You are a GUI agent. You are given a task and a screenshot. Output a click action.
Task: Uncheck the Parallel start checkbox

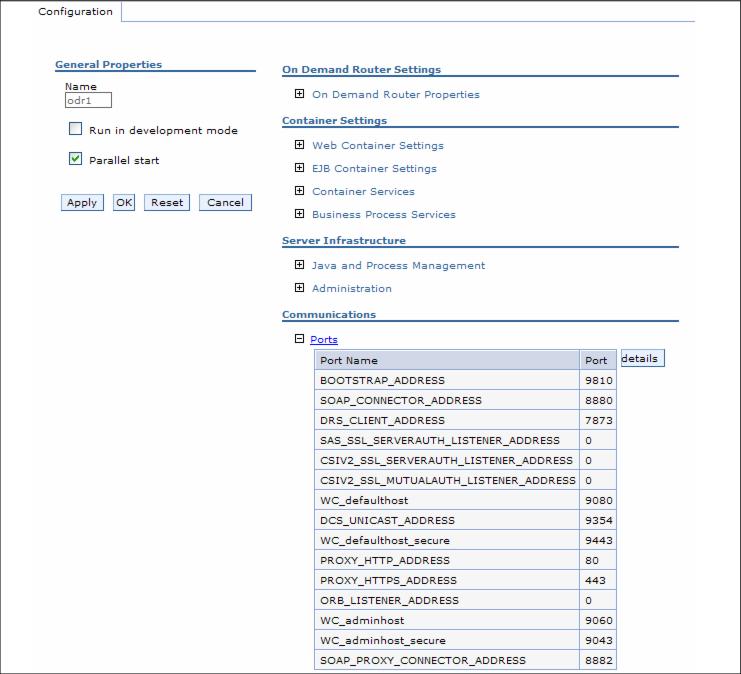coord(76,159)
